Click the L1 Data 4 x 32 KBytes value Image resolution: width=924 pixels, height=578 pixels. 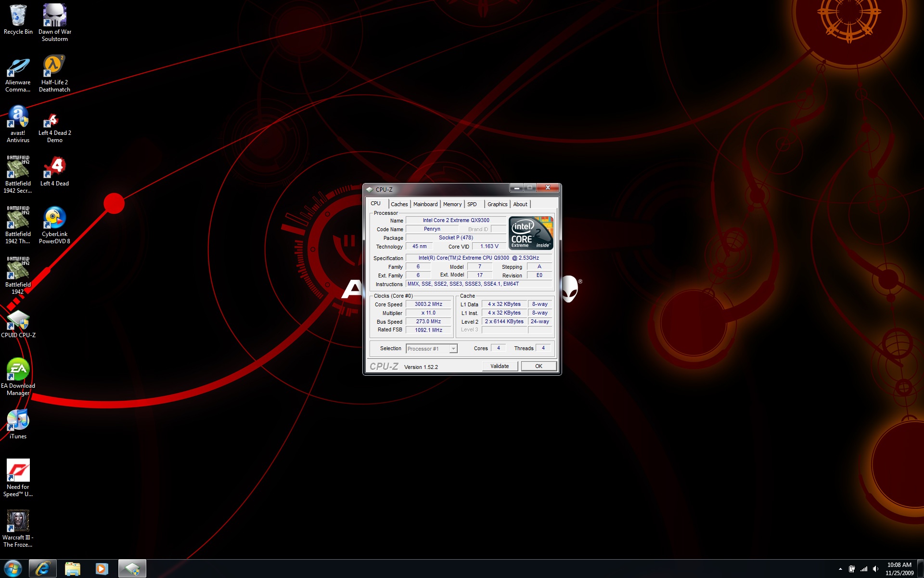pos(504,304)
